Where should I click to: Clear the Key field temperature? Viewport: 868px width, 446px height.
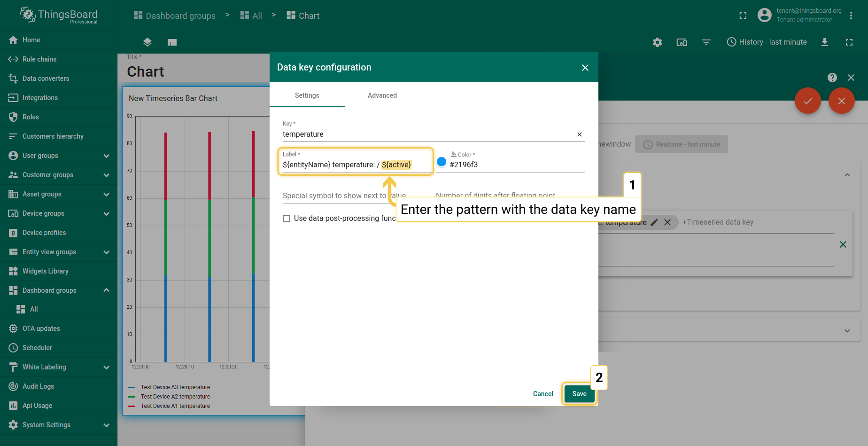point(580,134)
